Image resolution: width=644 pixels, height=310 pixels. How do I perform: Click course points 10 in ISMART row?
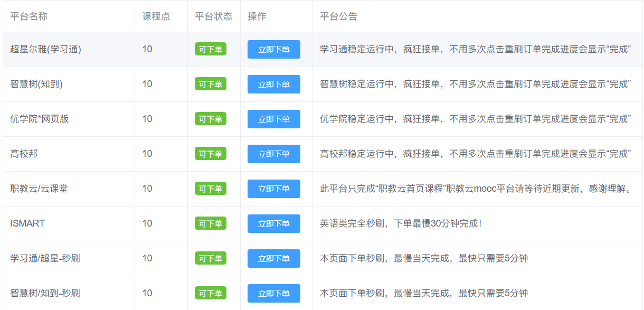point(147,223)
